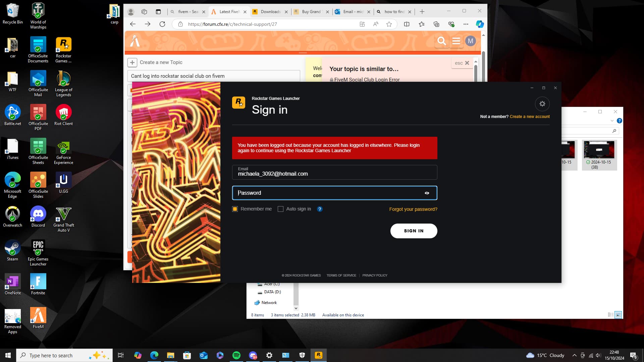Toggle password visibility eye icon

[427, 193]
